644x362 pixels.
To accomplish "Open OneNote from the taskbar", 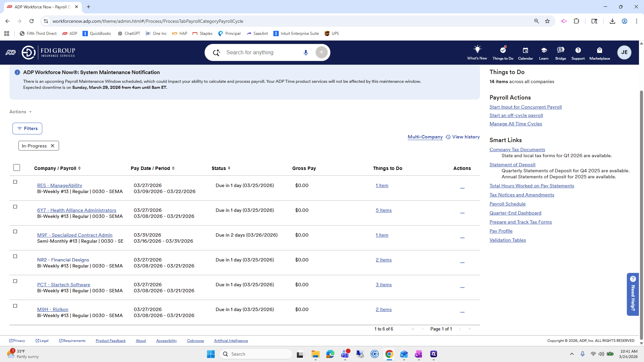I will [419, 354].
